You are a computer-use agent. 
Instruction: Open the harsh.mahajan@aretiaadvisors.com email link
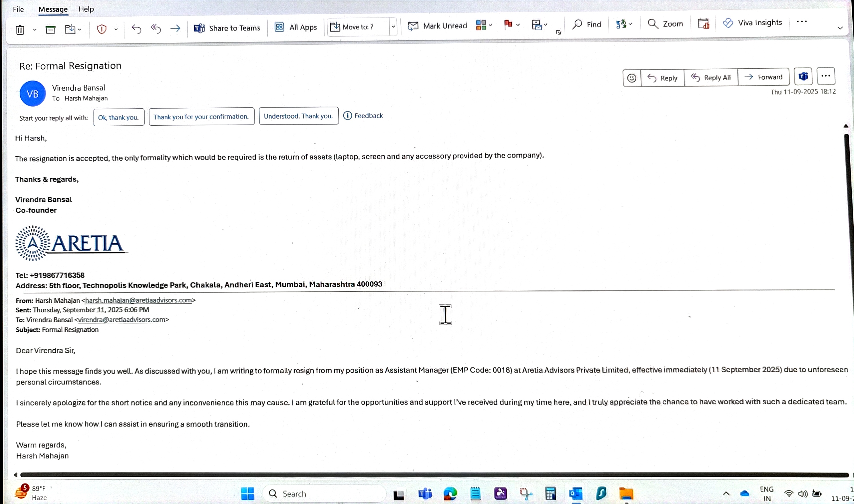coord(139,300)
